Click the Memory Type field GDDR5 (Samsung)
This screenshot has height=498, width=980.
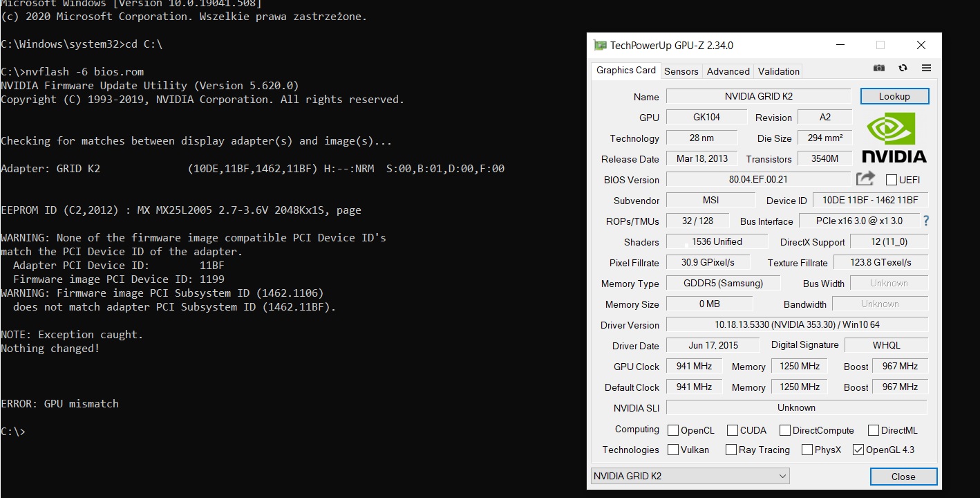(723, 283)
